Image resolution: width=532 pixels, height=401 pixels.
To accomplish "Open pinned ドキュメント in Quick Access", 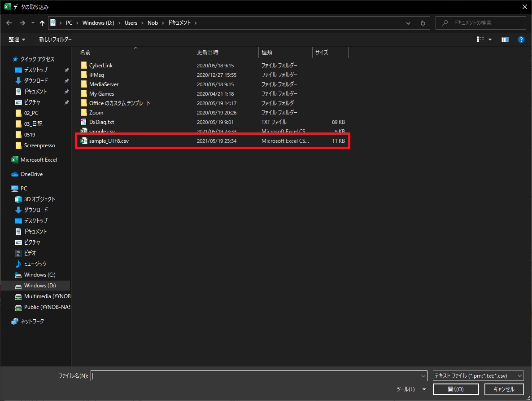I will (35, 92).
